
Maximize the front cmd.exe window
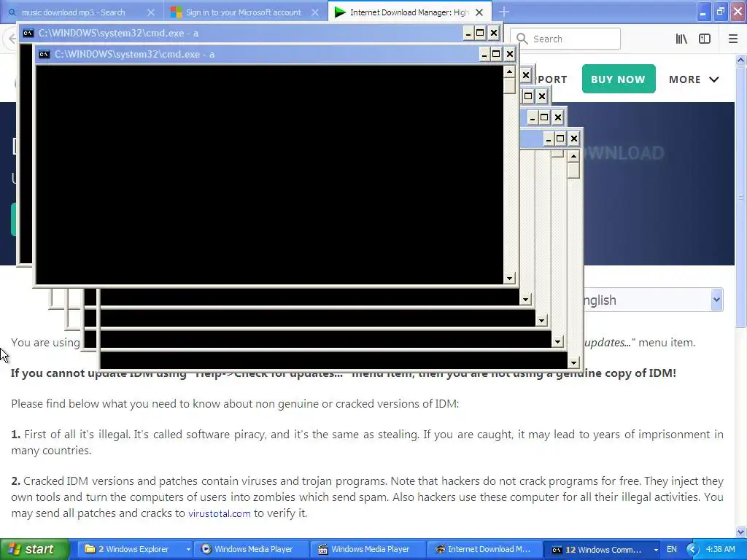click(496, 54)
